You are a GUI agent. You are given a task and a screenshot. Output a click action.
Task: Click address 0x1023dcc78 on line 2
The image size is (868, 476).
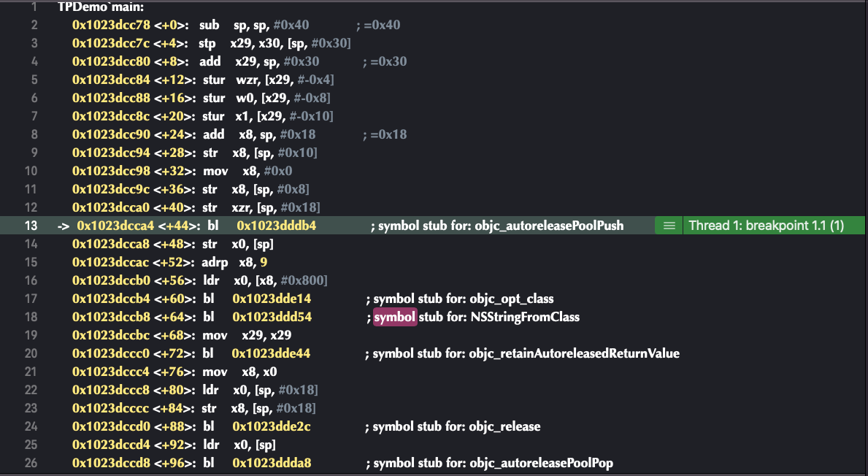click(111, 25)
